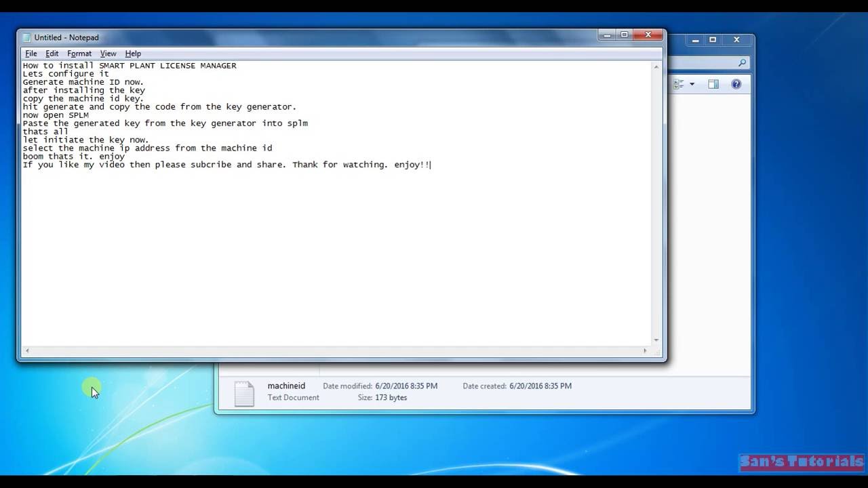Click the Date created value in details pane
This screenshot has width=868, height=488.
540,386
